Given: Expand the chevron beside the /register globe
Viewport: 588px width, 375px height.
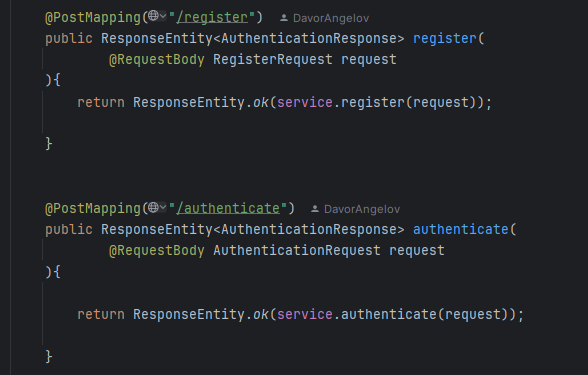Looking at the screenshot, I should tap(163, 16).
